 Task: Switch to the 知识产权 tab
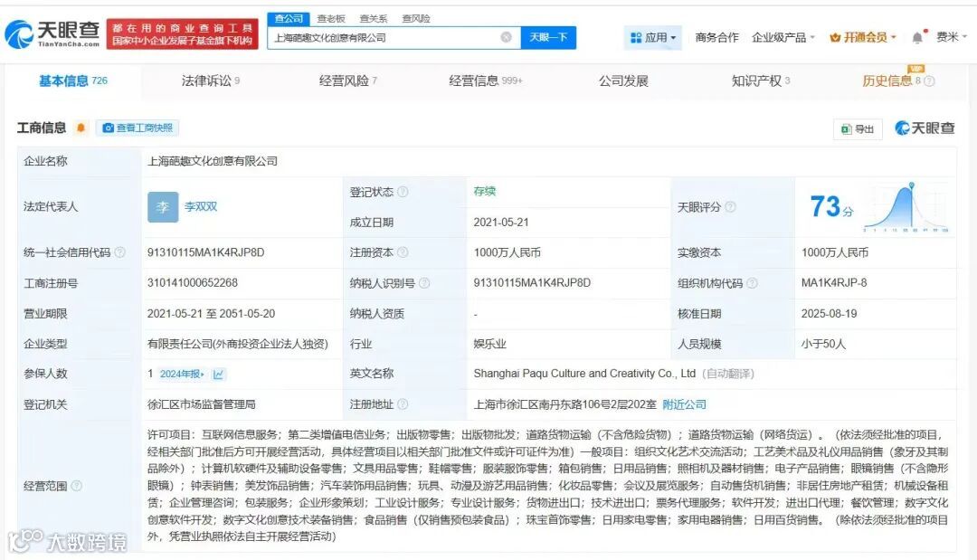point(761,81)
